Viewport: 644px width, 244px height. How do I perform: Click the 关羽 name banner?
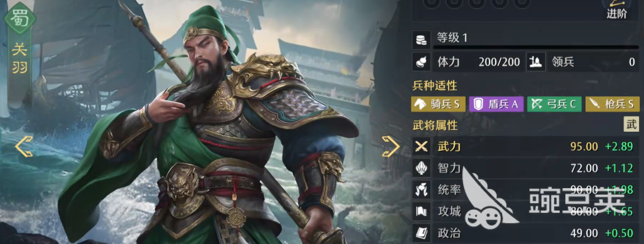(x=19, y=58)
